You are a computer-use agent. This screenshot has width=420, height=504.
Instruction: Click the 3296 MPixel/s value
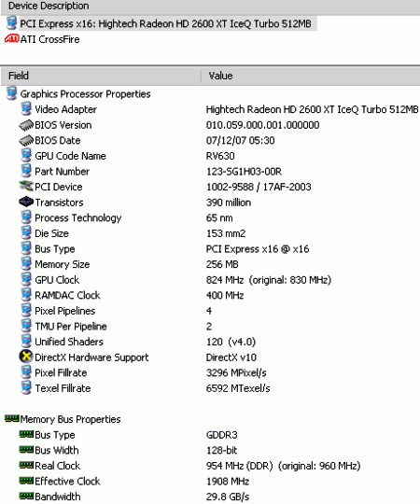(236, 372)
